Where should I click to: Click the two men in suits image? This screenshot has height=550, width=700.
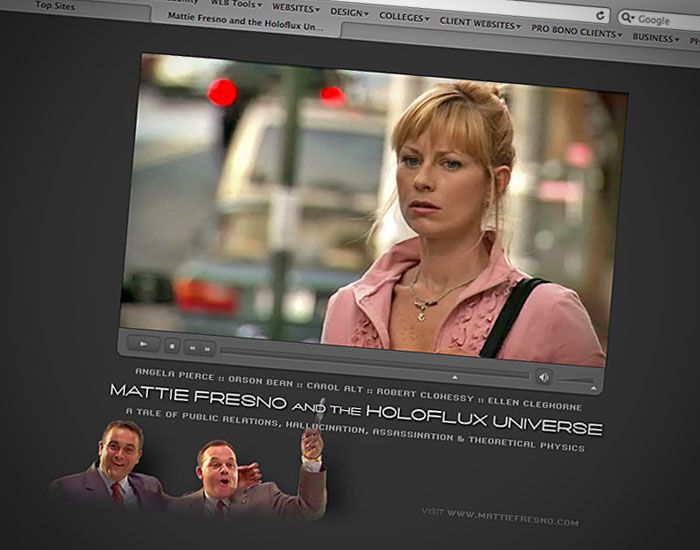pyautogui.click(x=189, y=469)
